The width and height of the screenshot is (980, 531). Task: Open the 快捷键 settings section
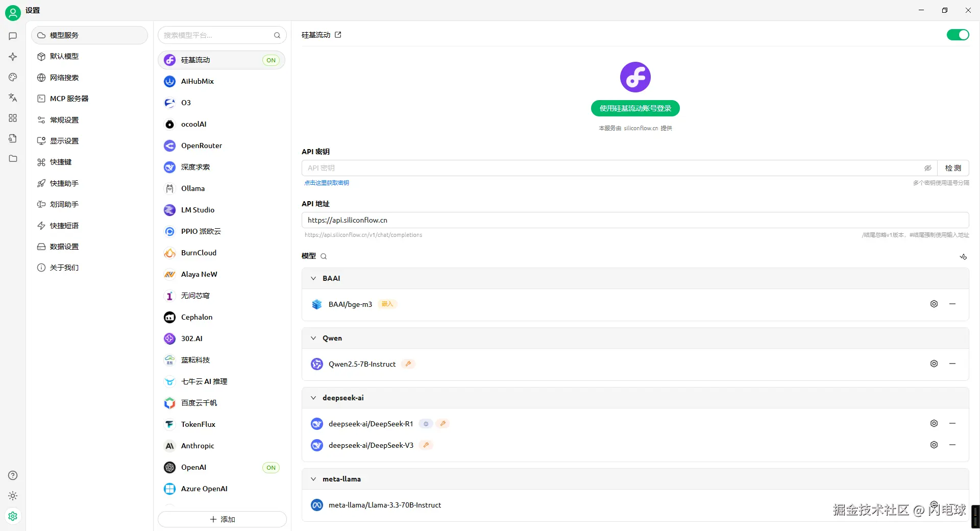coord(90,162)
